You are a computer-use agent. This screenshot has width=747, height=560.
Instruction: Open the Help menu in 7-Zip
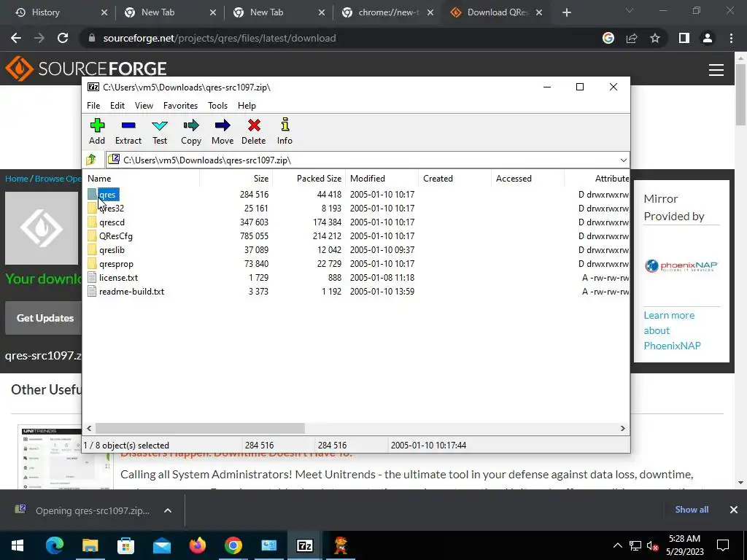pos(247,106)
